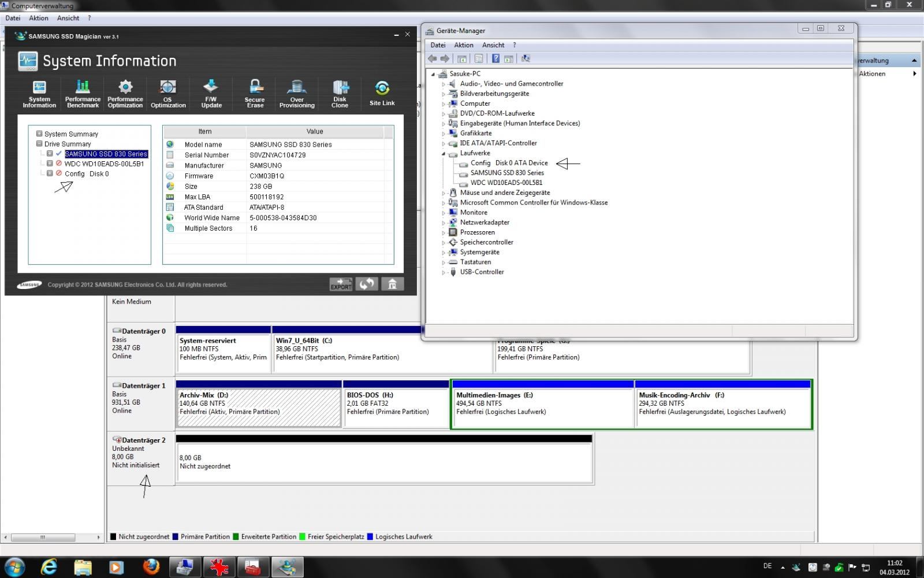Expand the Netzwerkadapter node

tap(444, 223)
